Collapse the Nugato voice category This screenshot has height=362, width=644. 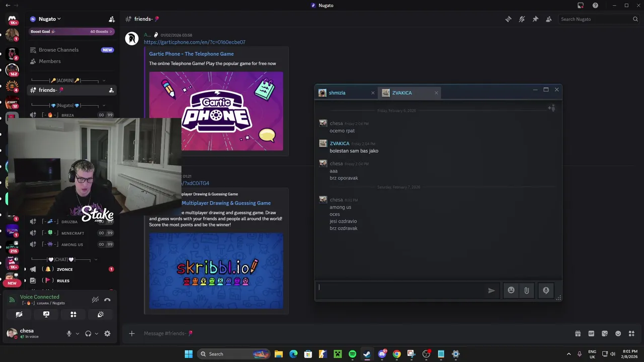[68, 106]
